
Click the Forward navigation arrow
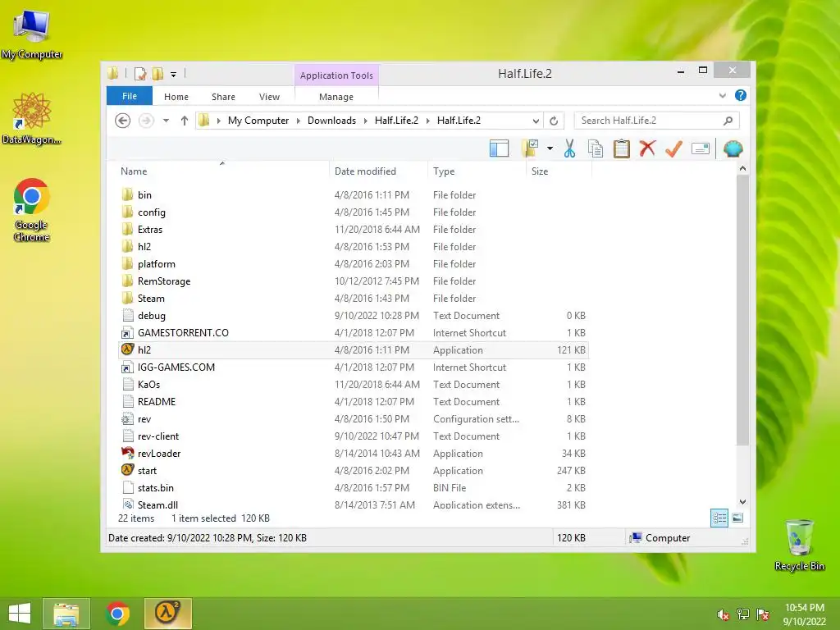(x=146, y=121)
